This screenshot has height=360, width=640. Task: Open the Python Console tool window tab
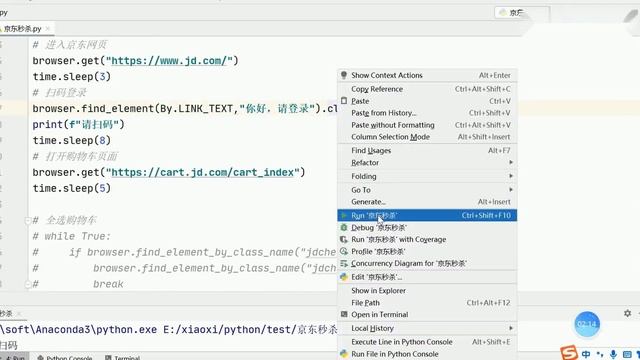point(64,358)
